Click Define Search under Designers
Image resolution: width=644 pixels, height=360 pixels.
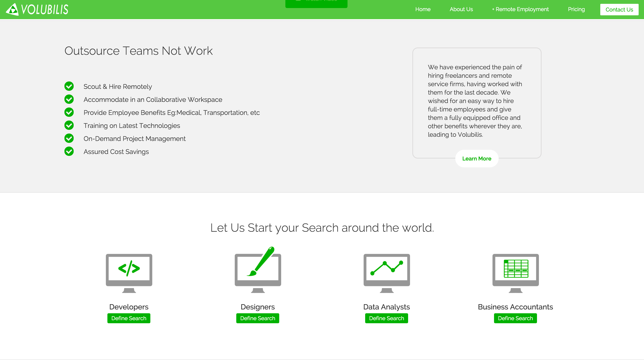[x=258, y=318]
